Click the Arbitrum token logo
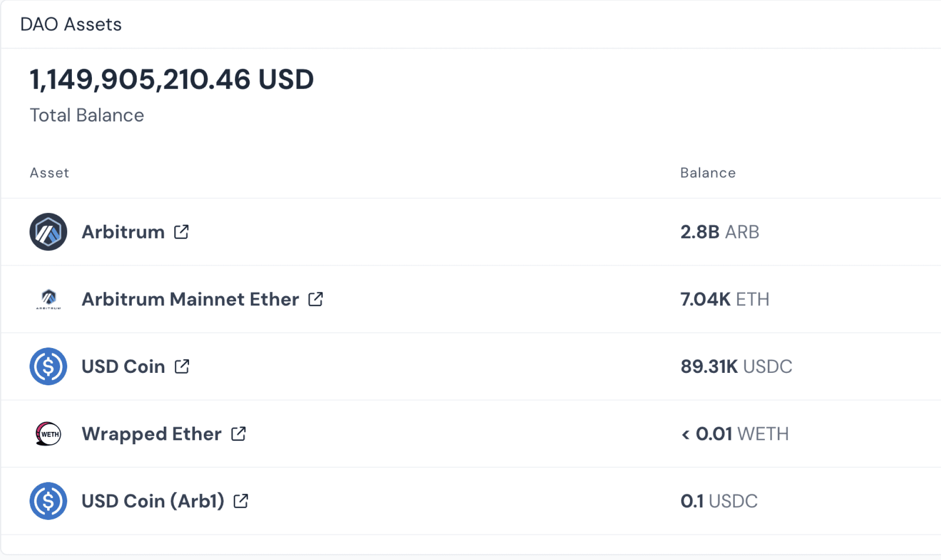 tap(48, 232)
